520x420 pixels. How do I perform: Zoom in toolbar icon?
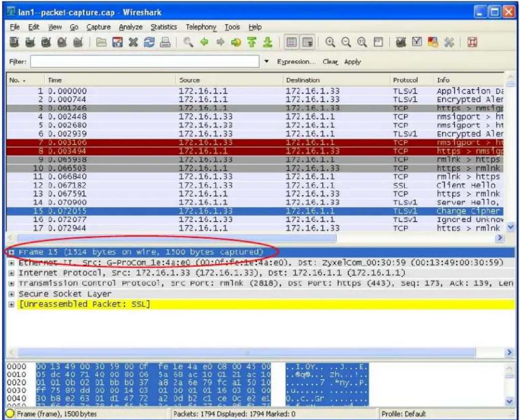(x=330, y=42)
